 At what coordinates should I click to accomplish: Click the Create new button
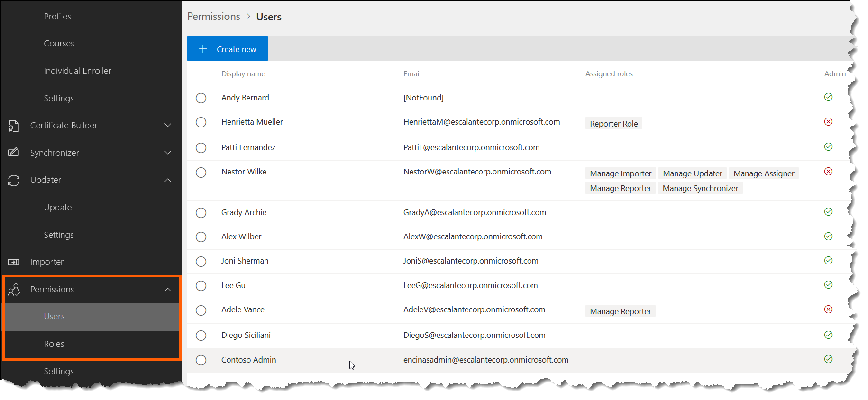[228, 49]
